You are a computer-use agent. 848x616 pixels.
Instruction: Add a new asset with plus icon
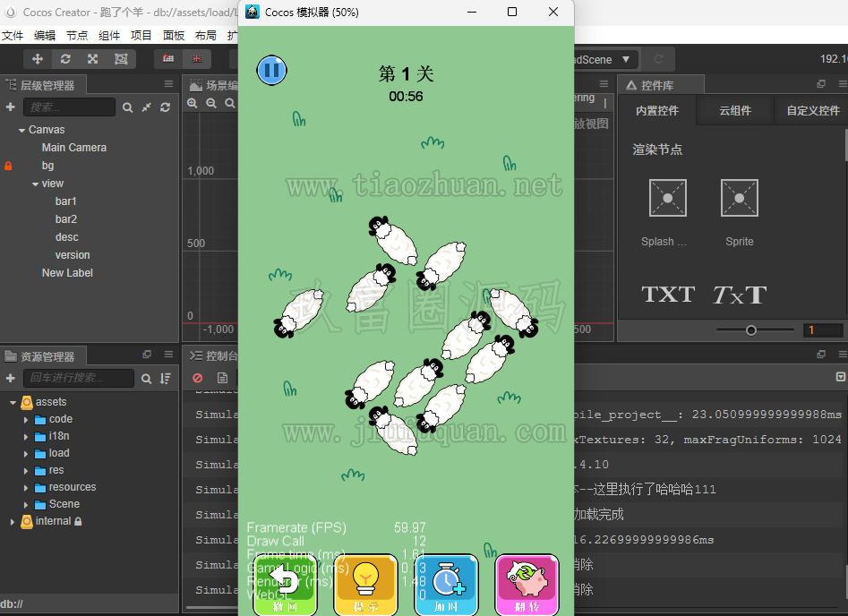10,379
